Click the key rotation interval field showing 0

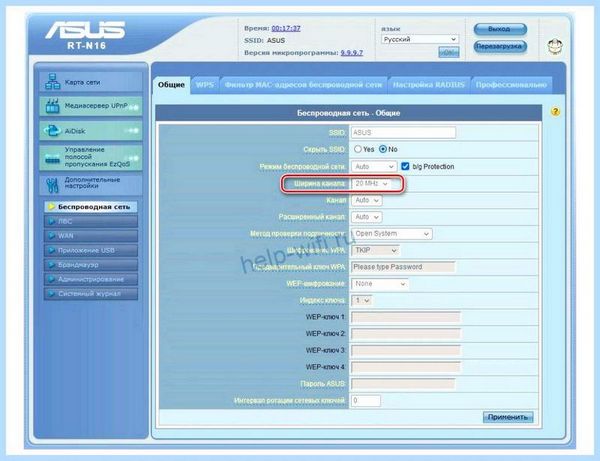(x=366, y=401)
